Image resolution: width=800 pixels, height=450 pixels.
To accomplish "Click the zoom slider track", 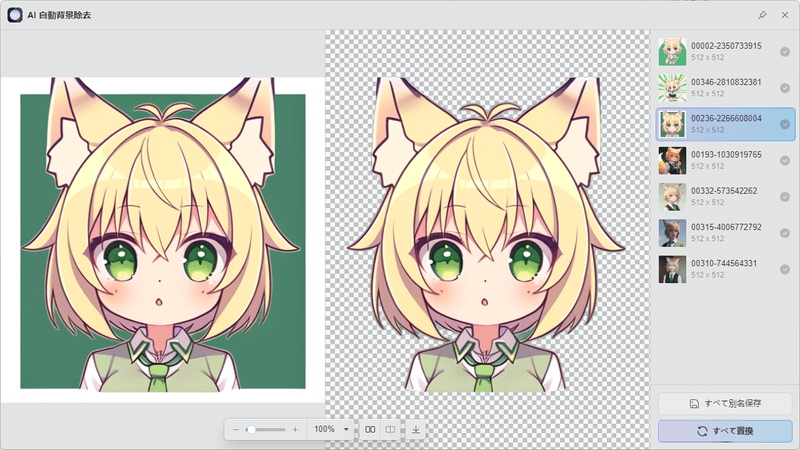I will (270, 429).
